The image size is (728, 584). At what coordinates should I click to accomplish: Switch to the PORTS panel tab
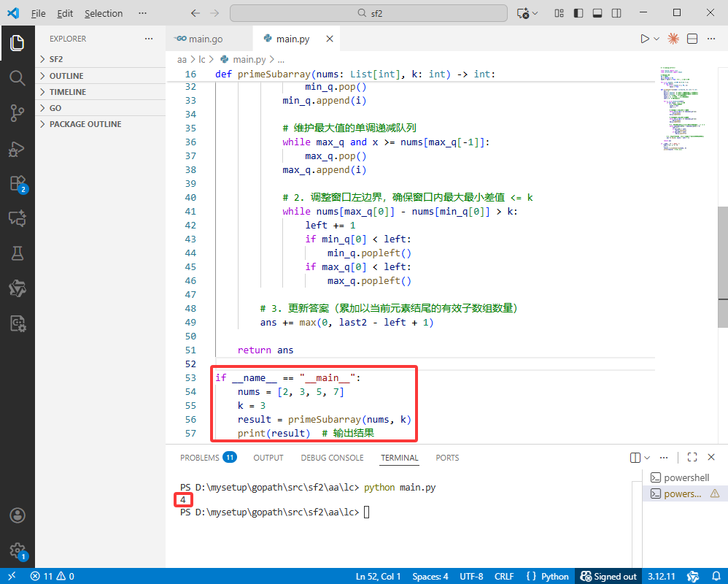tap(447, 458)
